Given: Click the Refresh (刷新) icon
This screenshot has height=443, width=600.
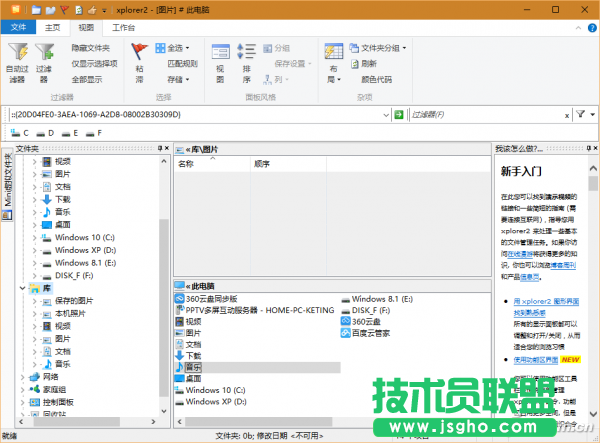Looking at the screenshot, I should coord(355,64).
